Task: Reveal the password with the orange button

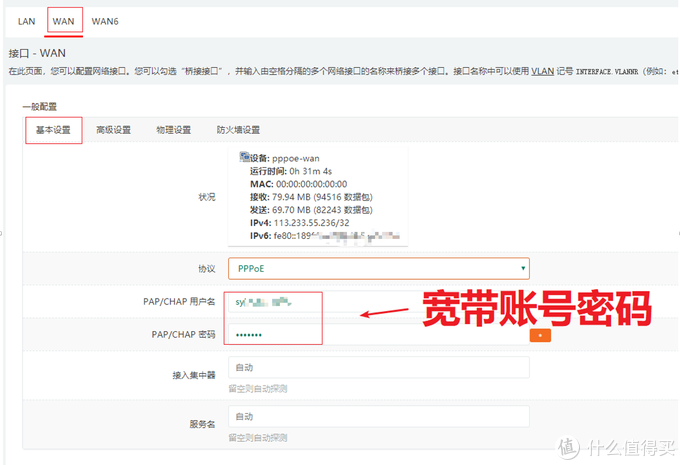Action: tap(540, 335)
